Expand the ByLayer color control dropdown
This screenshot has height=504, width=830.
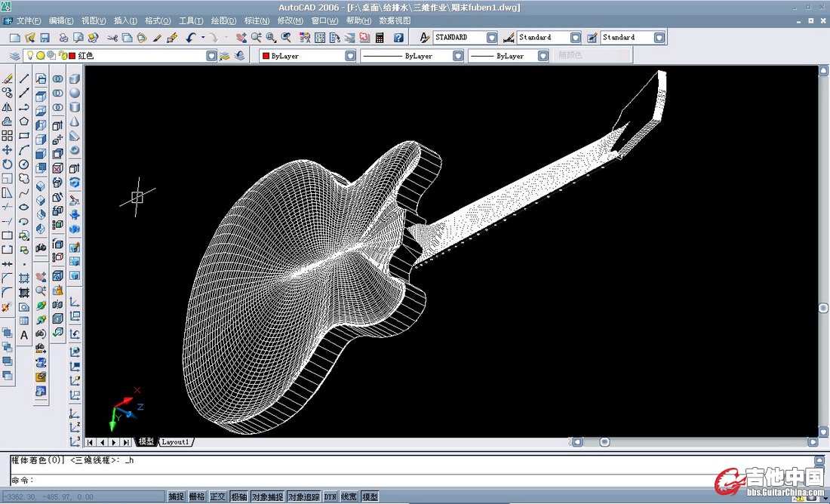click(x=350, y=56)
